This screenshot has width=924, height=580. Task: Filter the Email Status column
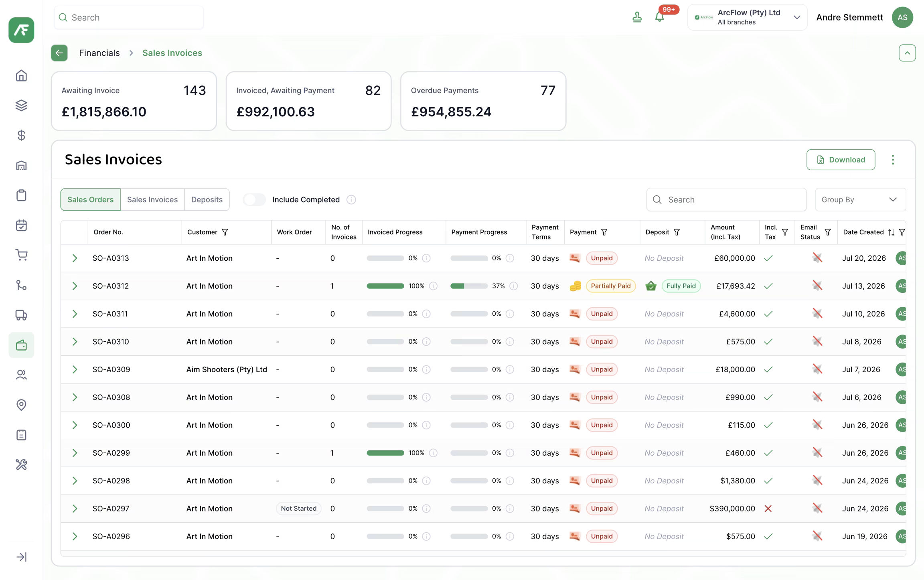(x=828, y=232)
